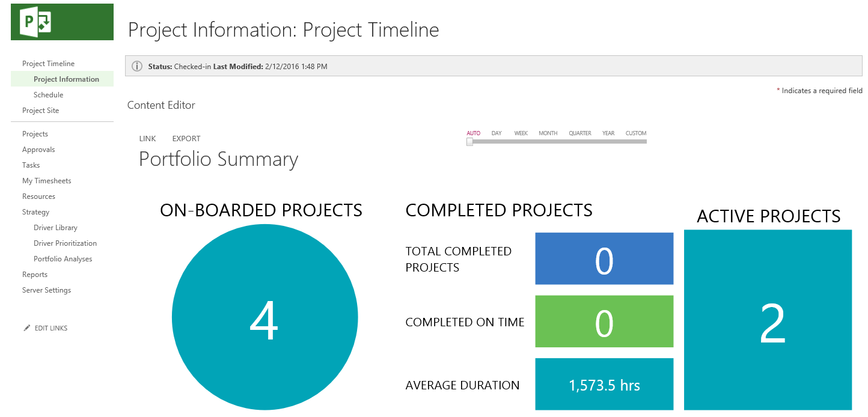Open the Projects link
This screenshot has height=417, width=868.
click(x=35, y=134)
